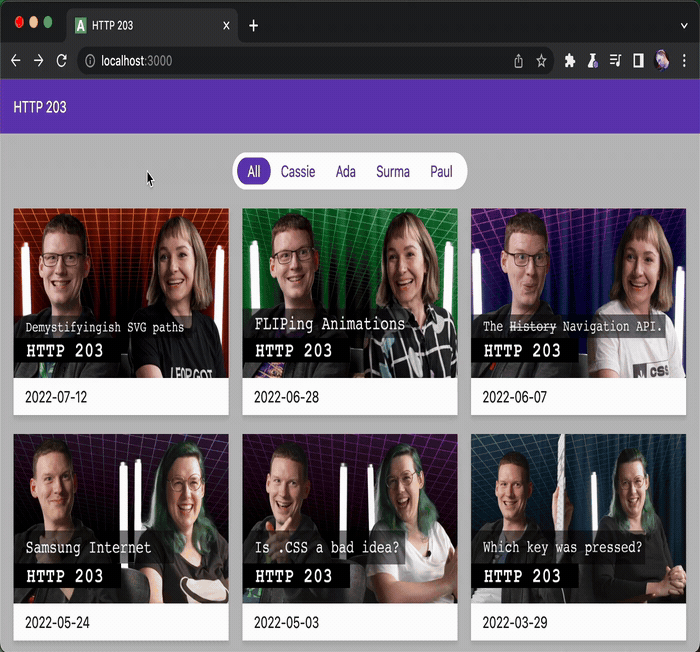Open the Extensions puzzle icon
Screen dimensions: 700x652
click(x=570, y=61)
